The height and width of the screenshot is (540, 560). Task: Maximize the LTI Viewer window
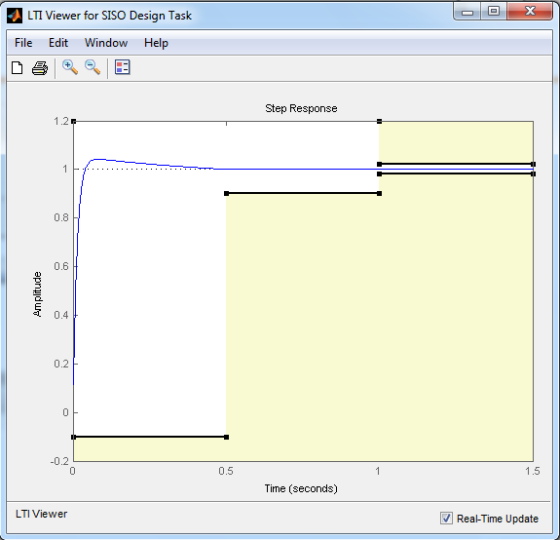pyautogui.click(x=493, y=12)
